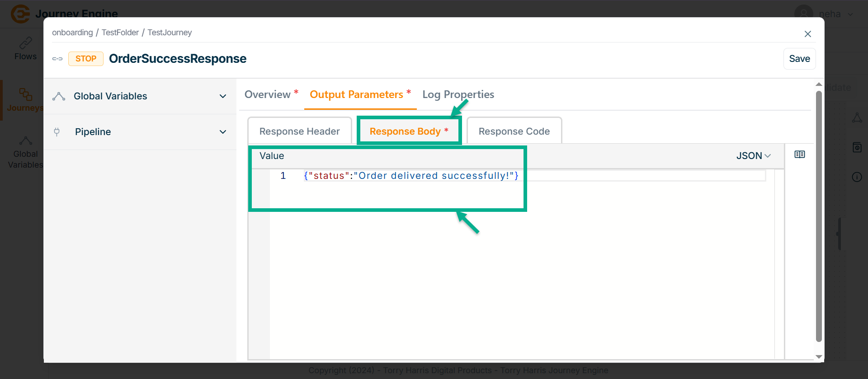This screenshot has width=868, height=379.
Task: Switch to the Overview tab
Action: point(268,94)
